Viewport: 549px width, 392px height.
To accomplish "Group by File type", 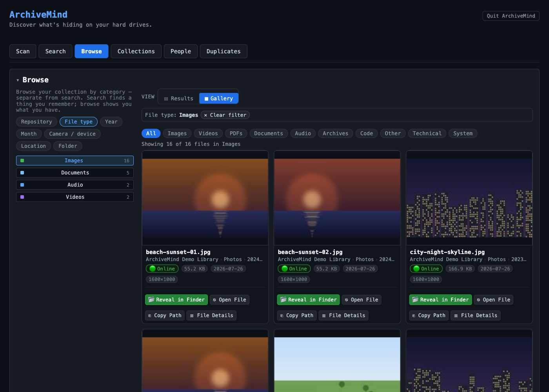I will point(78,122).
